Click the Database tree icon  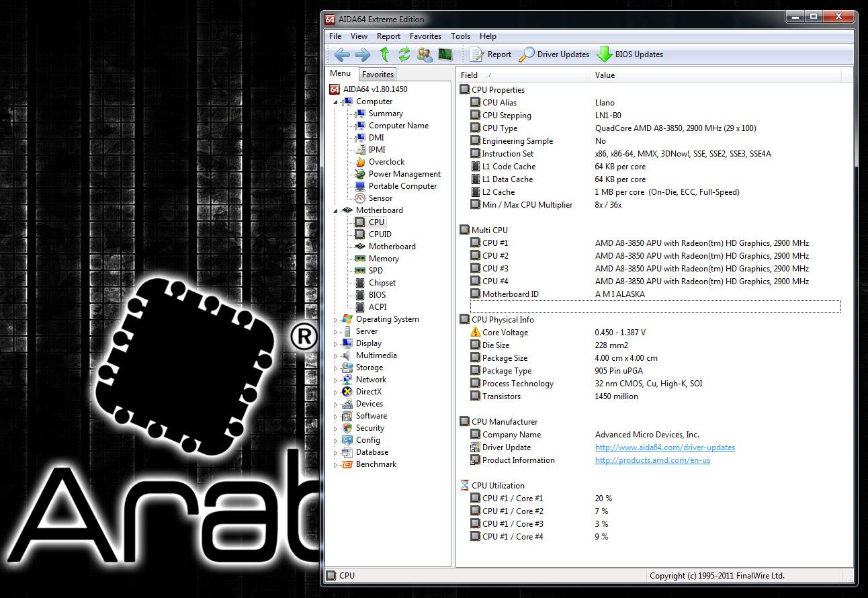(347, 452)
